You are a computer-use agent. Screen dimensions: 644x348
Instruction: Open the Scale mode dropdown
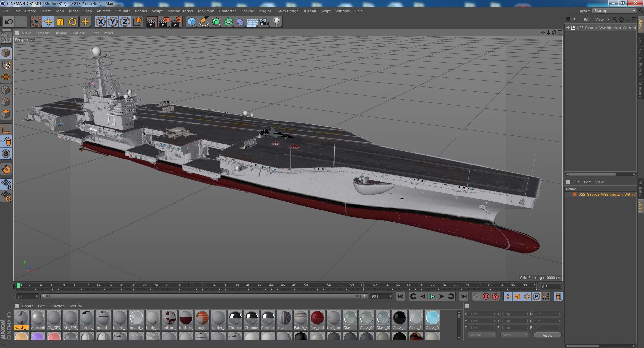pyautogui.click(x=514, y=335)
